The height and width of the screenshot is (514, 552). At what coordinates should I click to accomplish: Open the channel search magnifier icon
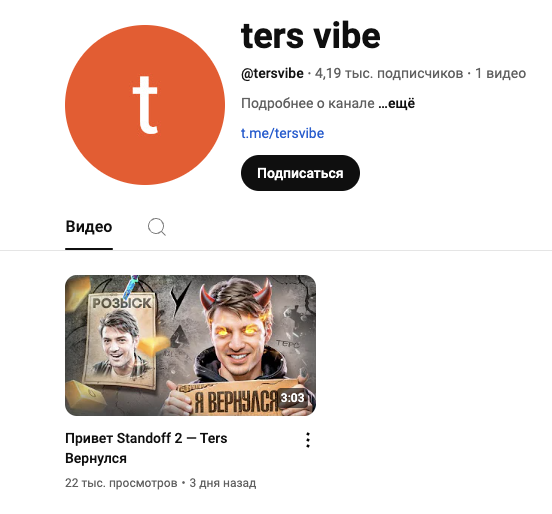click(157, 227)
